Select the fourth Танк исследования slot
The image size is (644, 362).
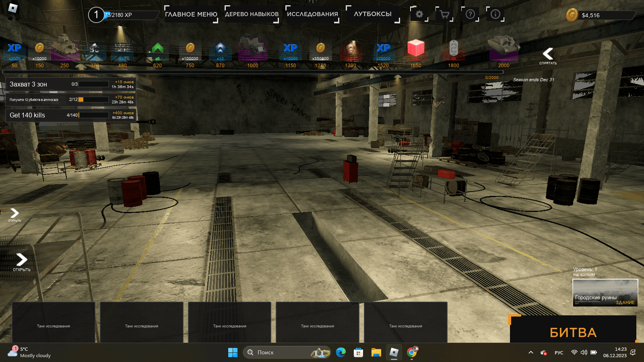[318, 323]
